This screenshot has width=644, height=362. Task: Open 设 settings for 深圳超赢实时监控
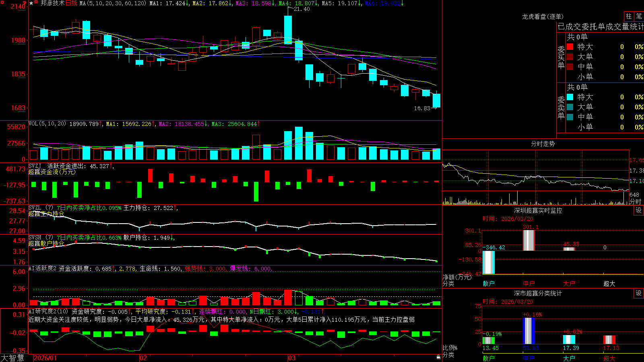[639, 210]
